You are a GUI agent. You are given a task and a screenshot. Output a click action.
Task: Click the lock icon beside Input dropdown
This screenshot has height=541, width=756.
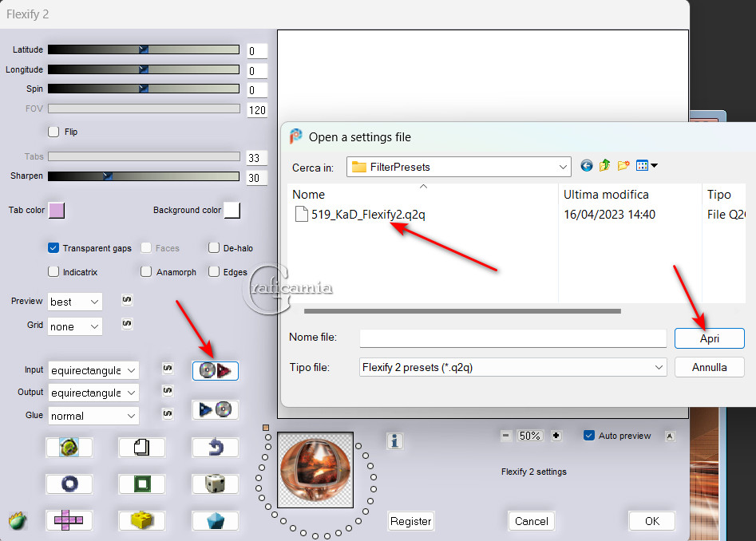pos(168,368)
